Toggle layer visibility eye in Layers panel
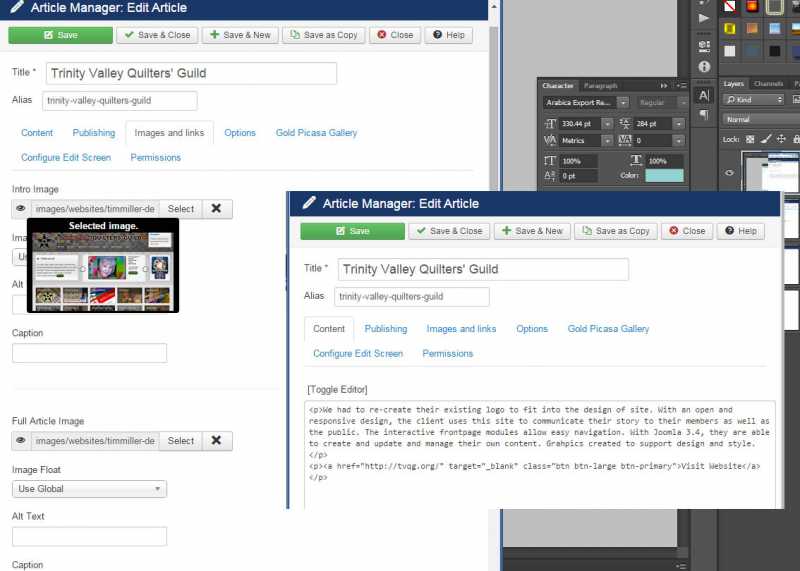Image resolution: width=800 pixels, height=571 pixels. coord(729,173)
